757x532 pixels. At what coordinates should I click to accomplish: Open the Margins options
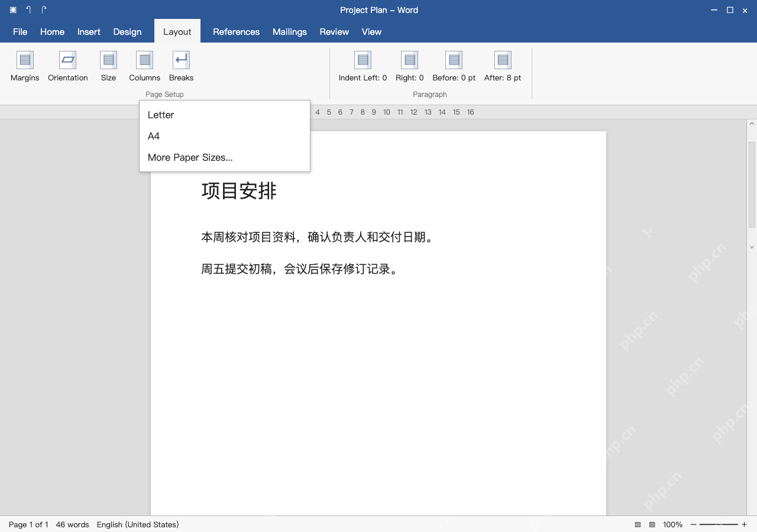click(25, 66)
